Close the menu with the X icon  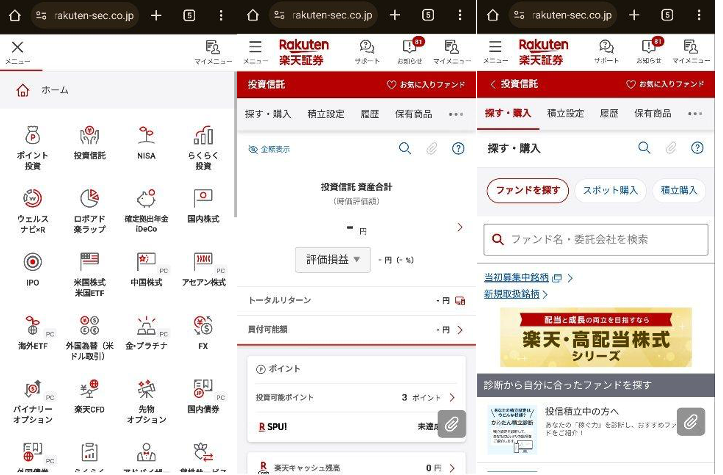pos(18,47)
